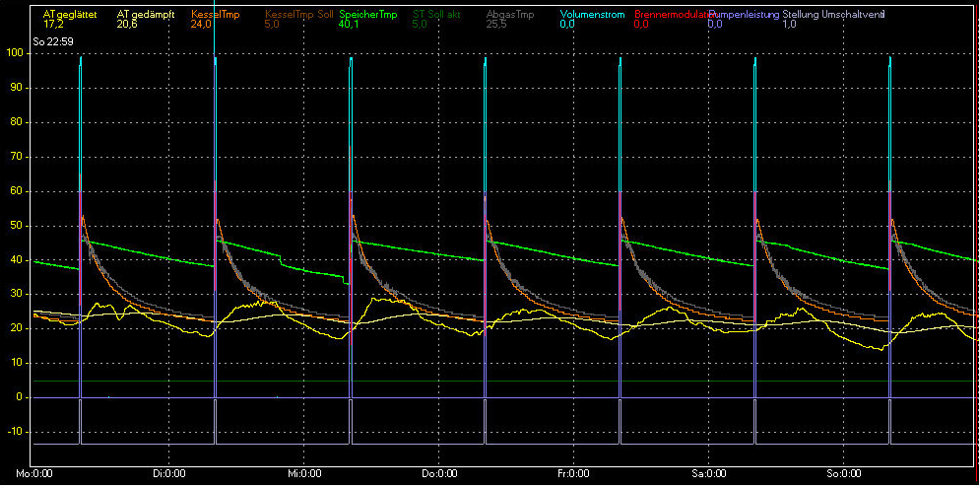Select the cyan 'Volumenstrom' legend label

[592, 14]
